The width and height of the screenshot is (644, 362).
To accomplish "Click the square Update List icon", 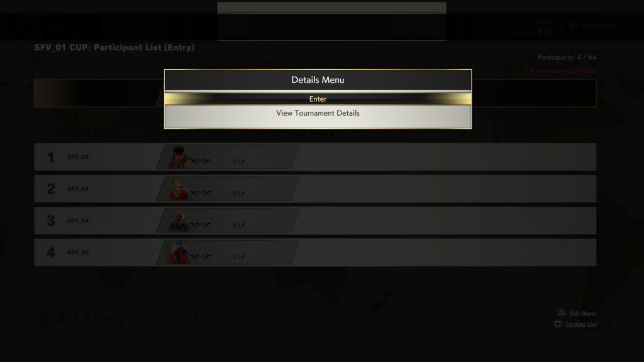I will click(x=558, y=324).
